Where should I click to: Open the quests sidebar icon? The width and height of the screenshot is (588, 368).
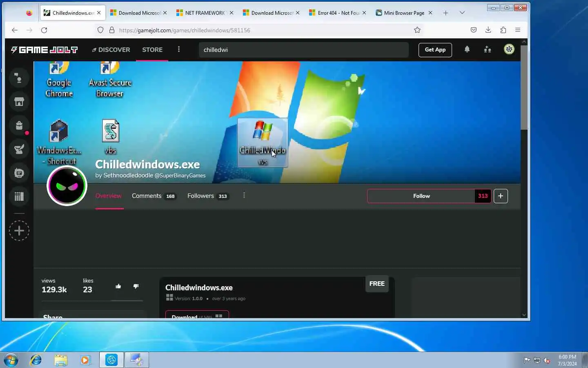point(19,149)
